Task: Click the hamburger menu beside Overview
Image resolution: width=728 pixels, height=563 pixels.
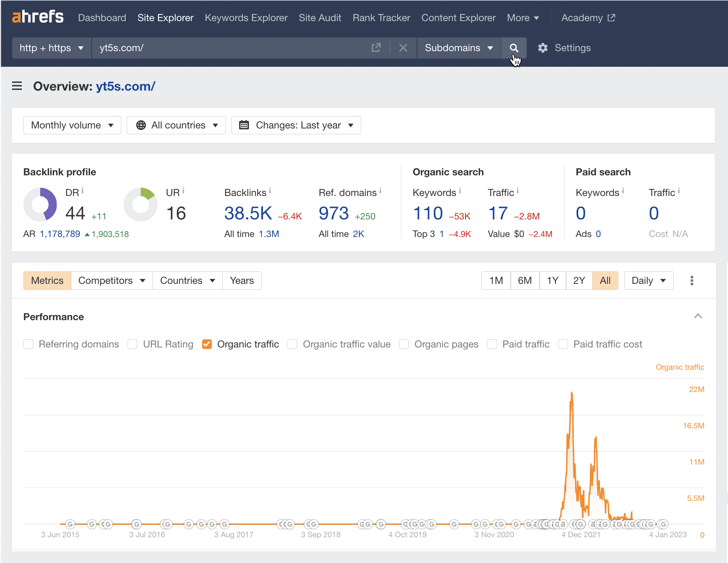Action: pos(17,86)
